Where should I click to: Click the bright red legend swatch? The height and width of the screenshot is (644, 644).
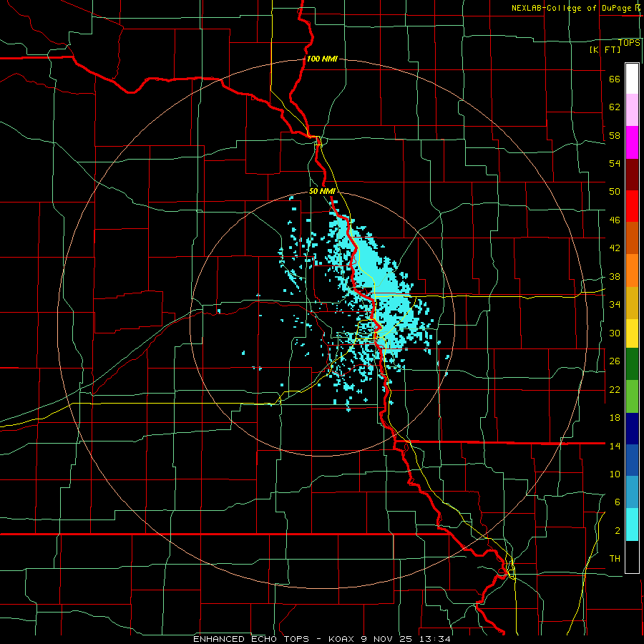[632, 206]
